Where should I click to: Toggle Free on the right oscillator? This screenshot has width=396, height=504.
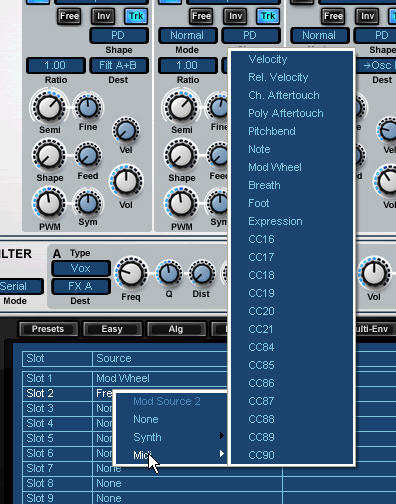click(x=333, y=16)
